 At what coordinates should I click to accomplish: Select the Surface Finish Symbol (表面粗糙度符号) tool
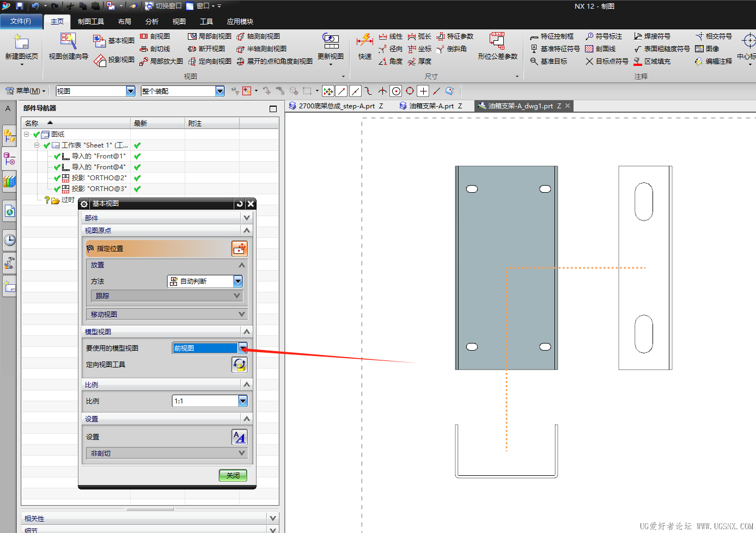pos(662,49)
